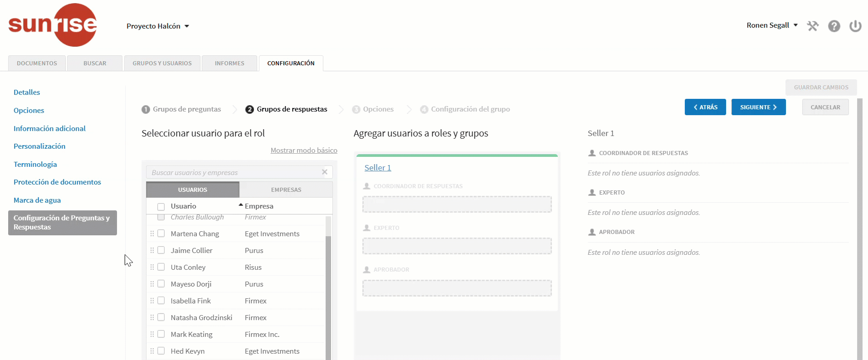Click the Siguiente button
The image size is (868, 360).
[x=758, y=107]
